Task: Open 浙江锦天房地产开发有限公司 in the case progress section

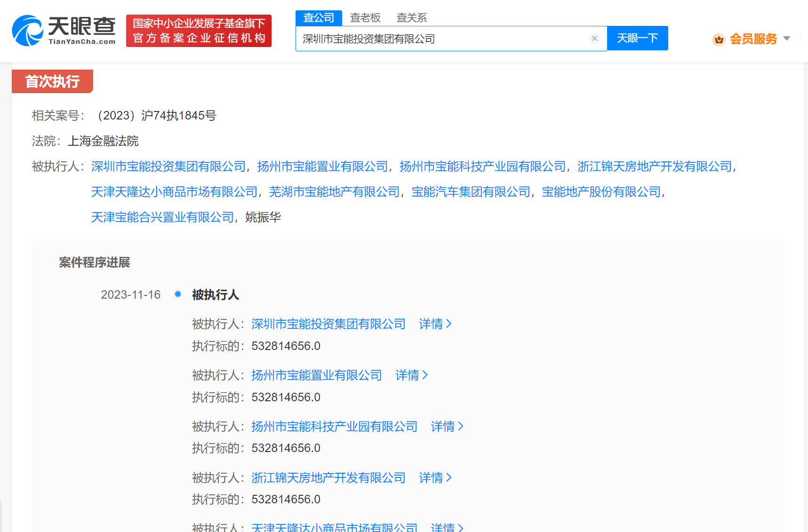Action: 328,478
